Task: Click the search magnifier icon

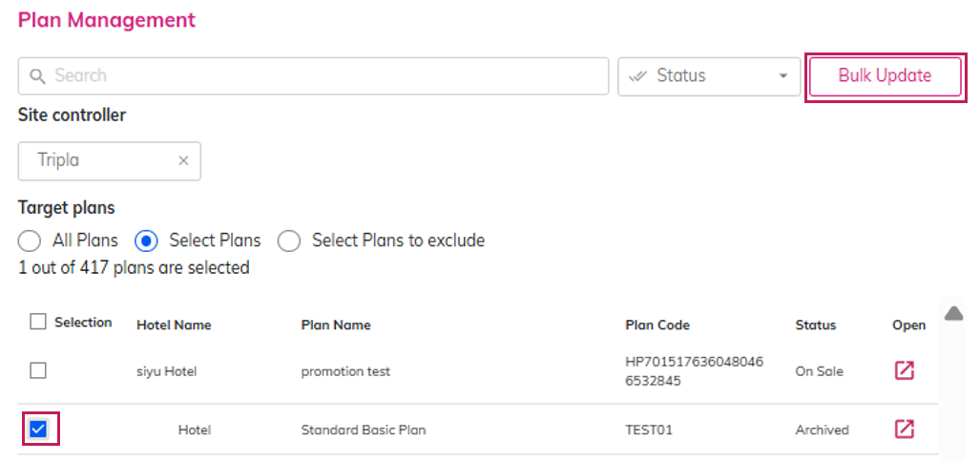Action: point(38,76)
